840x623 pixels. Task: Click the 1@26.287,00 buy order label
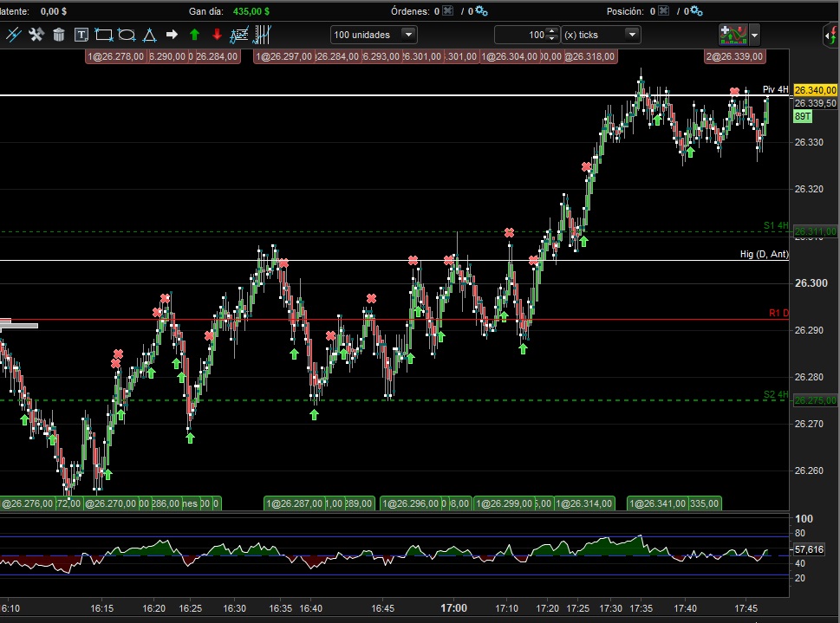295,503
